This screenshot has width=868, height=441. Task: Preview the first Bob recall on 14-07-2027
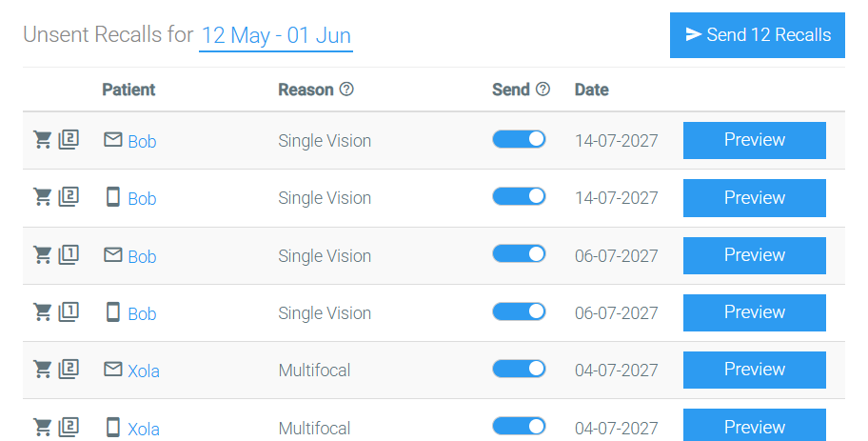755,140
